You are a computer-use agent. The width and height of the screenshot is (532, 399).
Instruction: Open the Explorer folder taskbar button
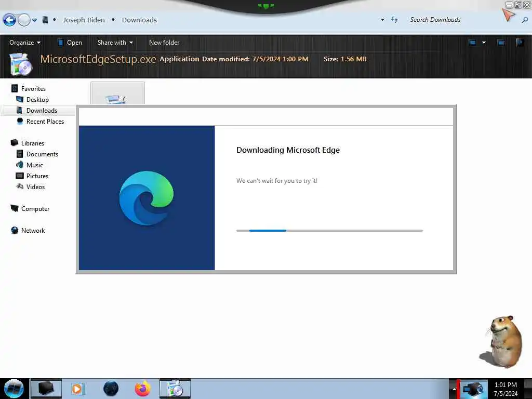(x=46, y=389)
